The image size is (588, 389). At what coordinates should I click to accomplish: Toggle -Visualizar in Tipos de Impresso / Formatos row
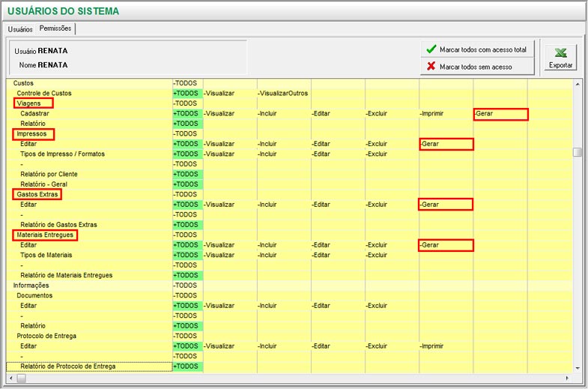(x=230, y=154)
